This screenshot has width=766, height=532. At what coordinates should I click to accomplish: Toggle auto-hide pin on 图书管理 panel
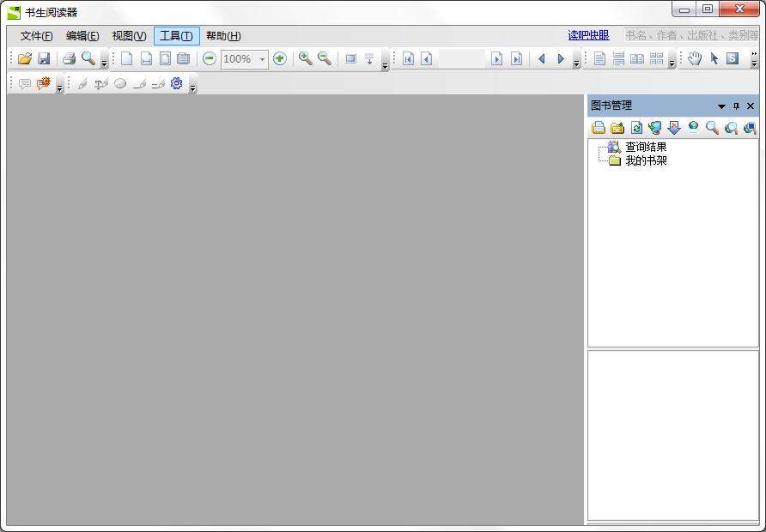[737, 106]
